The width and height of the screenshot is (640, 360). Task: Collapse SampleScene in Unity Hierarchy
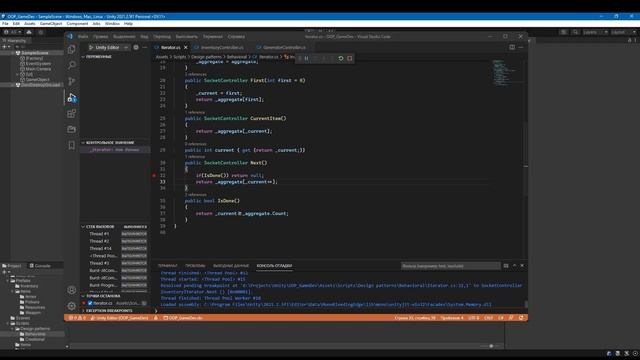(x=13, y=53)
